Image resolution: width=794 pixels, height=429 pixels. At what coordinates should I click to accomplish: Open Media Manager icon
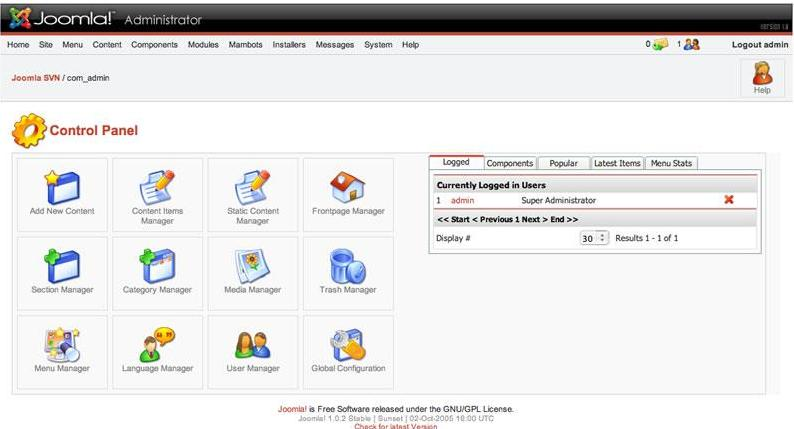click(x=253, y=266)
